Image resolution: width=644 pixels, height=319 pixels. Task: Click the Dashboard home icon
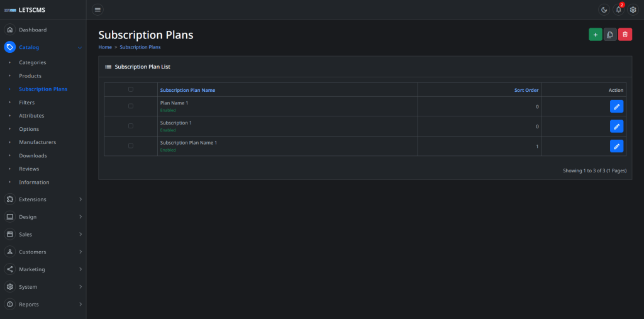coord(10,30)
